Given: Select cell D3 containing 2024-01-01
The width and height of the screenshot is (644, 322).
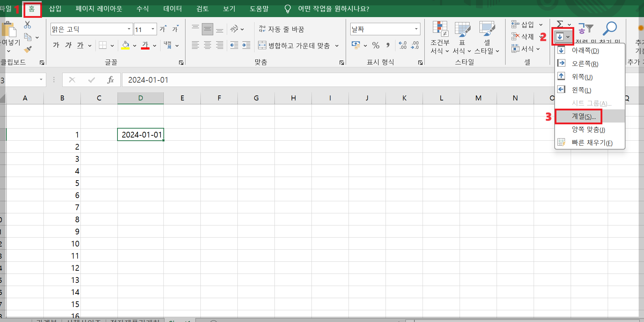Looking at the screenshot, I should pos(141,135).
